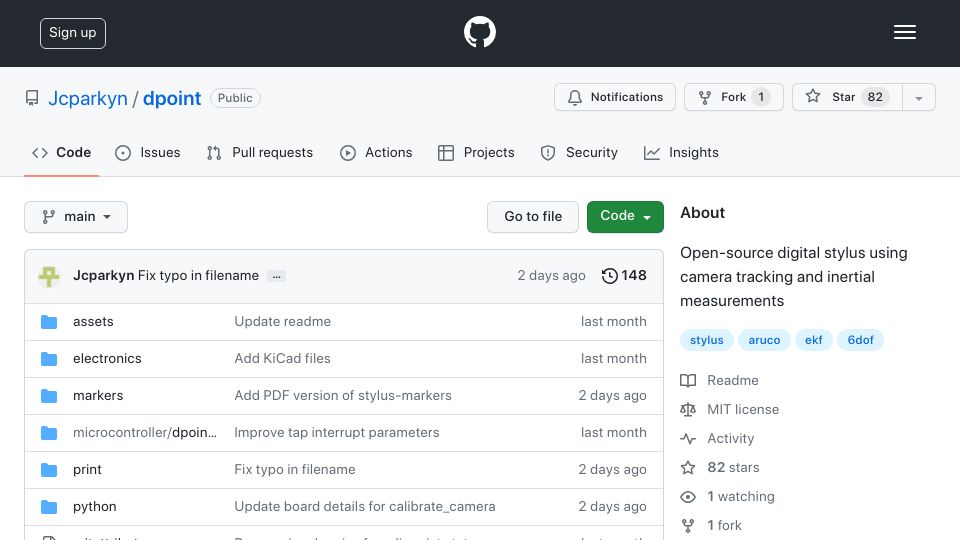Click Go to file button
This screenshot has height=540, width=960.
[x=533, y=217]
